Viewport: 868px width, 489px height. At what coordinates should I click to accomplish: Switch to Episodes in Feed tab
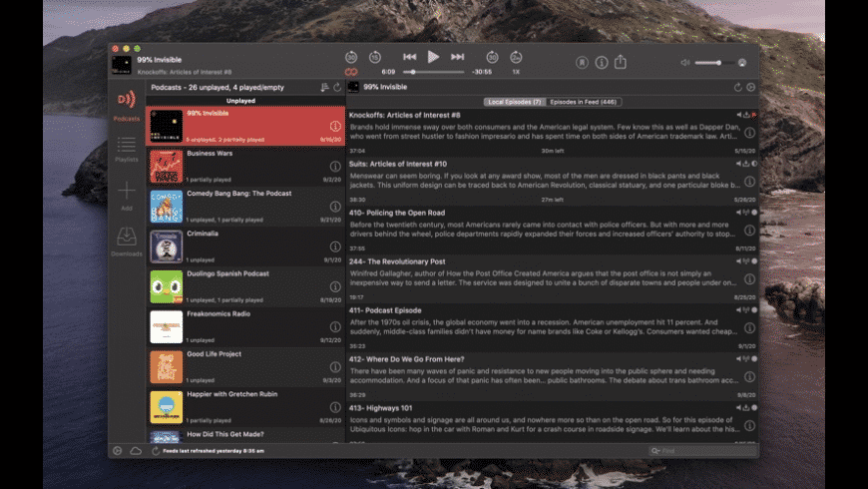click(x=583, y=102)
